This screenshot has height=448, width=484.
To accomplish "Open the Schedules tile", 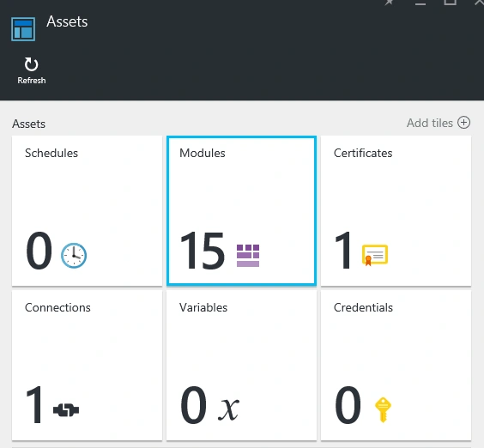I will (87, 211).
